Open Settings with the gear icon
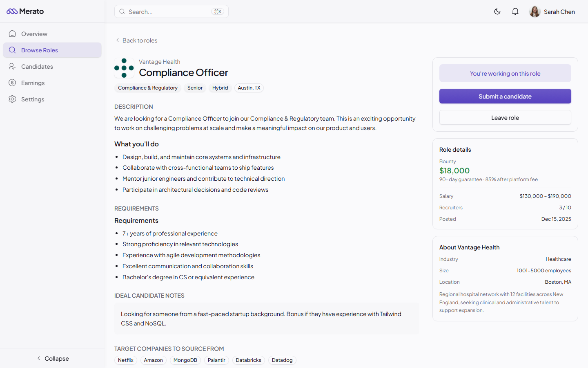The image size is (588, 368). click(x=12, y=99)
